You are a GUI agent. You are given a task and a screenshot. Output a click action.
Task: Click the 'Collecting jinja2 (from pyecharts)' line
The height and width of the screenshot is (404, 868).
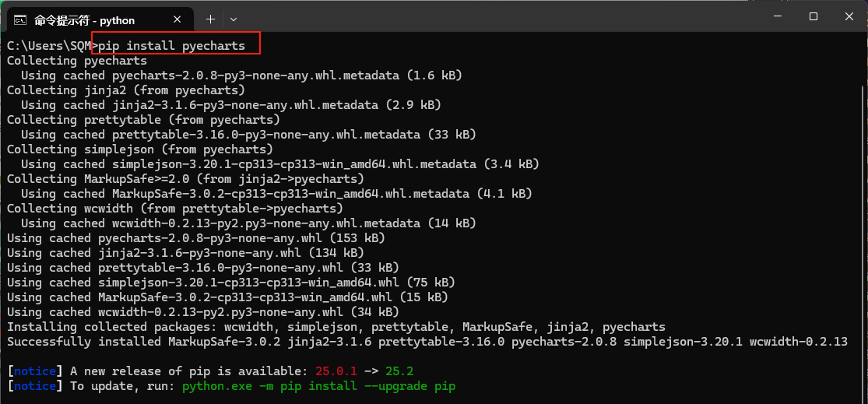[125, 90]
